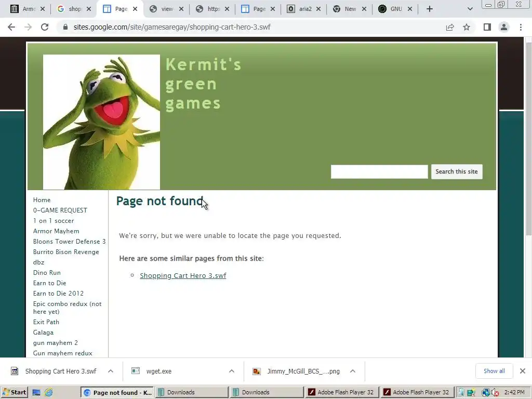Open the Earn to Die 2012 link

[x=58, y=294]
